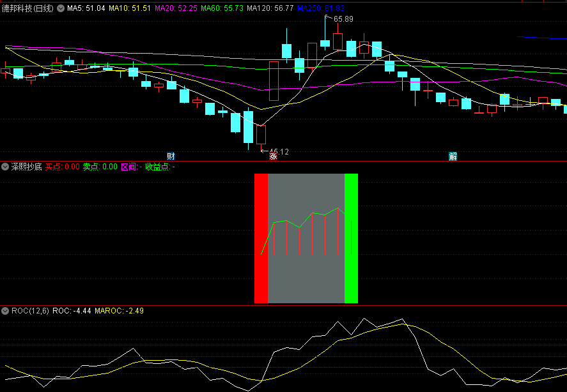Click the 45.12 low price label
567x392 pixels.
tap(279, 152)
